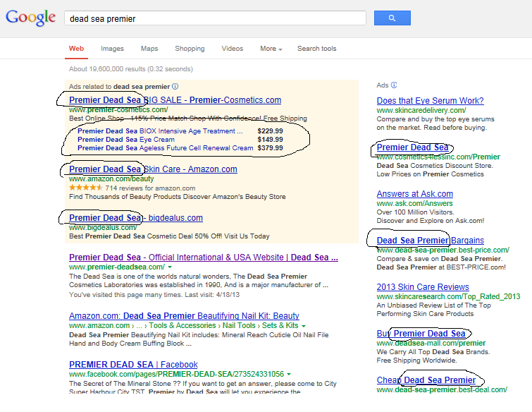This screenshot has width=532, height=412.
Task: Click the $229.99 price
Action: pyautogui.click(x=270, y=131)
